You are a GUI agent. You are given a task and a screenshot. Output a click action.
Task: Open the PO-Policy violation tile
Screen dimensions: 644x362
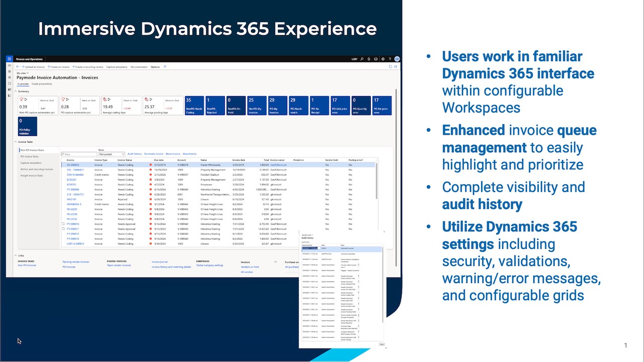tap(28, 127)
